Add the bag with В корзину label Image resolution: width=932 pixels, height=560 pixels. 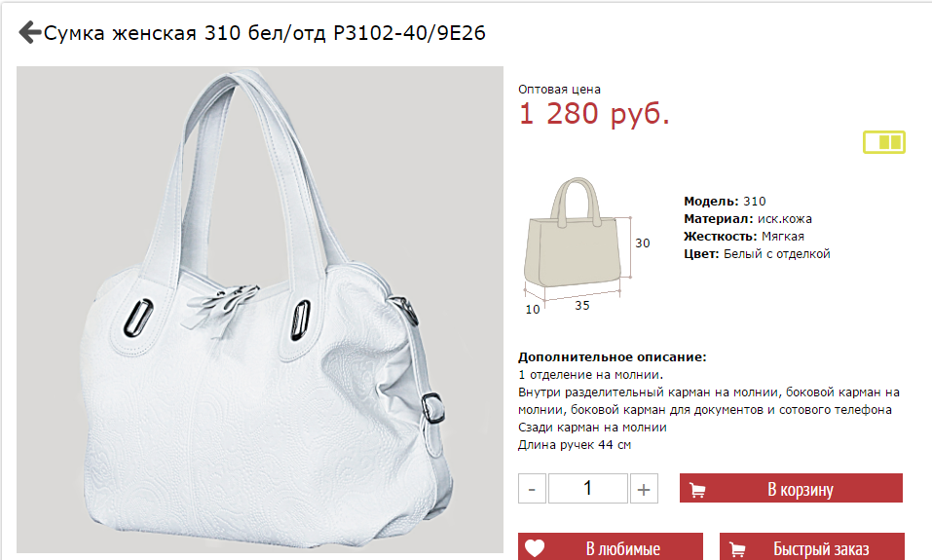[801, 489]
